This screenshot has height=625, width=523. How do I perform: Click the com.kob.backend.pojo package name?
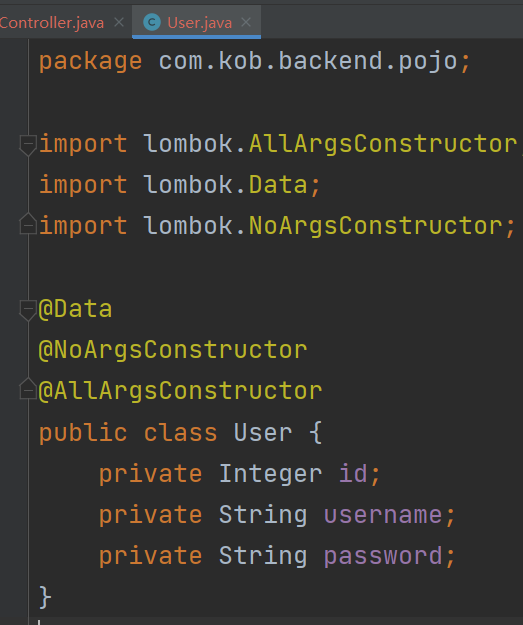[x=308, y=62]
